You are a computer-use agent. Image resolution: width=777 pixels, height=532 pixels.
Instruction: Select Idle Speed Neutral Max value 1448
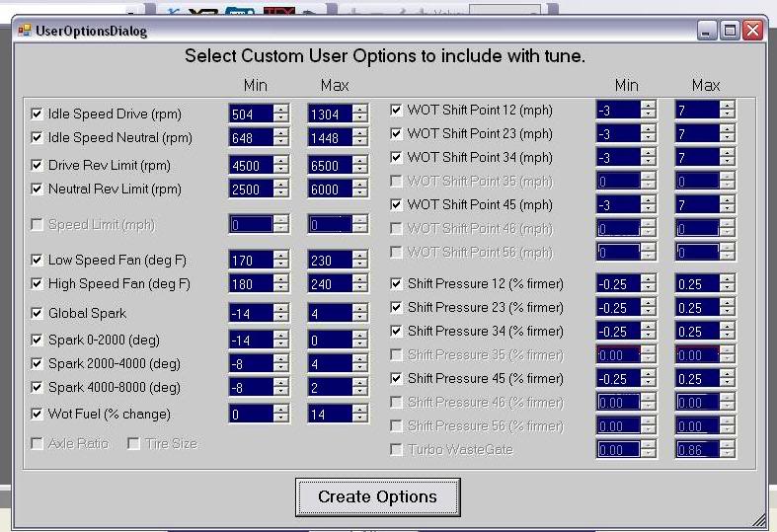coord(330,138)
